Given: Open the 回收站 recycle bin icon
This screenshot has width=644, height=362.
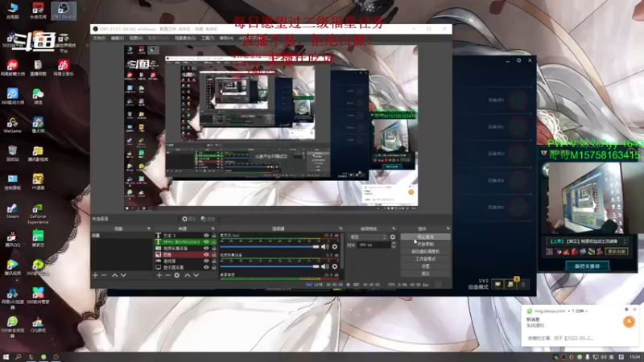Looking at the screenshot, I should (12, 153).
